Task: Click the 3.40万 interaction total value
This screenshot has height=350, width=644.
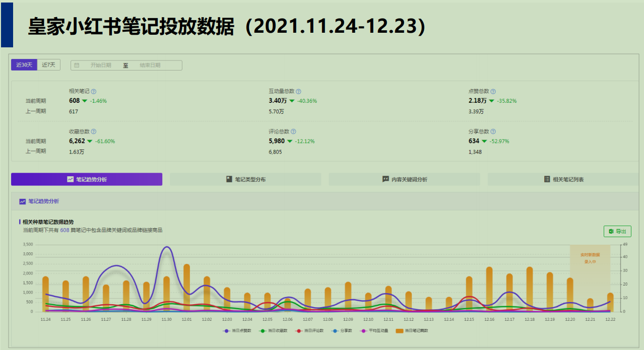Action: click(278, 101)
